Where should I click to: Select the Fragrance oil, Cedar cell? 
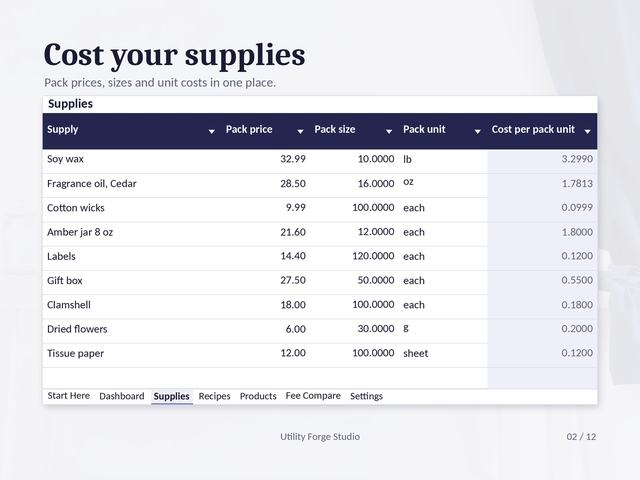click(132, 184)
